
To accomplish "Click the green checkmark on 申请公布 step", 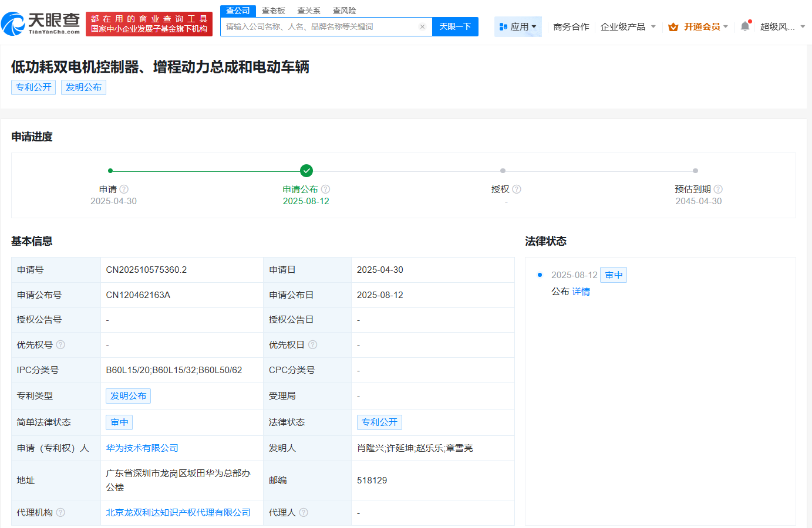I will point(306,171).
